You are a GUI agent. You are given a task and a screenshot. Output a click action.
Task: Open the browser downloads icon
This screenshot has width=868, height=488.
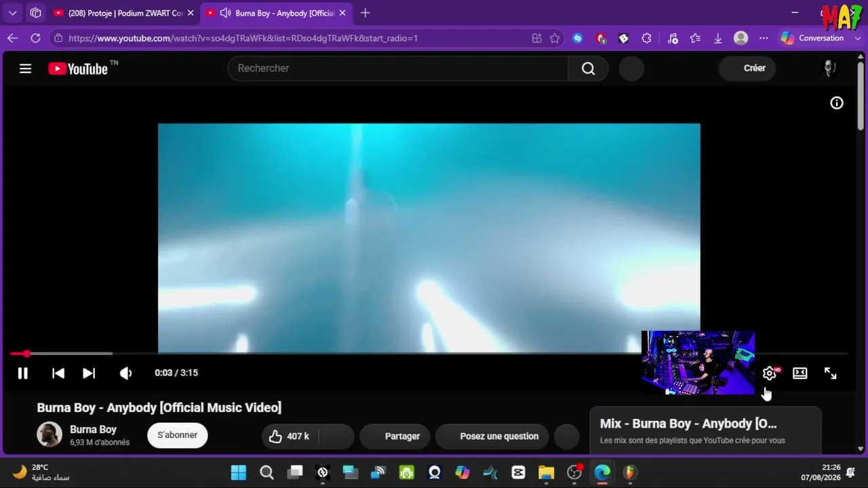coord(718,39)
